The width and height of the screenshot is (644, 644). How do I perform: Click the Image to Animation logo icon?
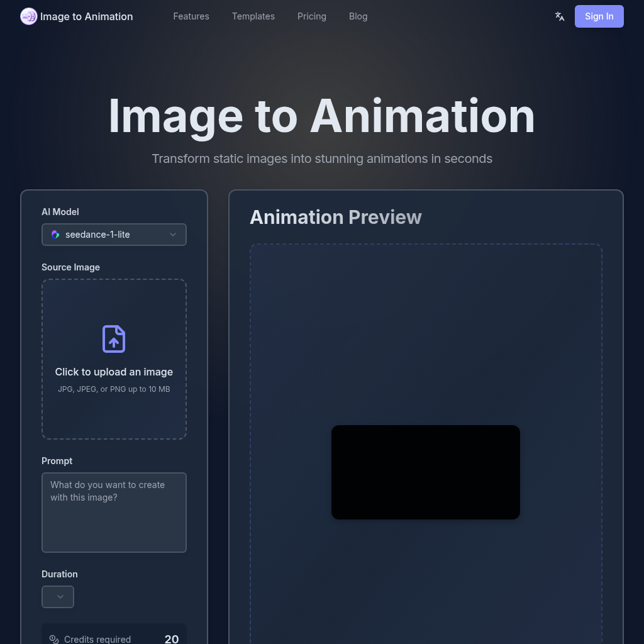[x=28, y=16]
